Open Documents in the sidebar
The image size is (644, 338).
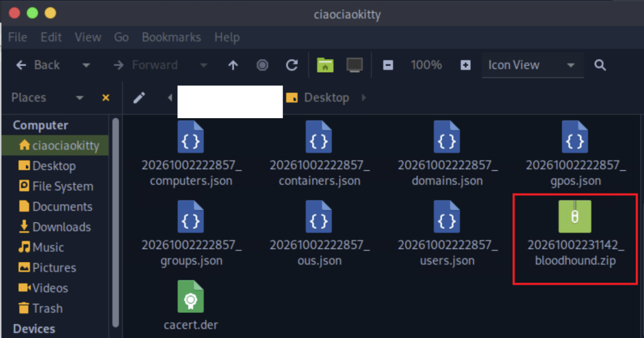click(55, 206)
